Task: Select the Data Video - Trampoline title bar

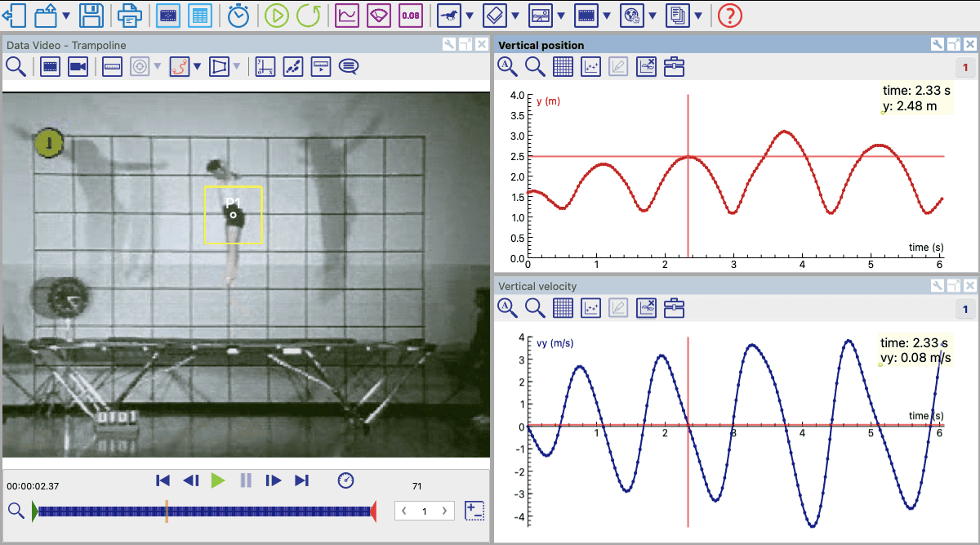Action: point(67,45)
